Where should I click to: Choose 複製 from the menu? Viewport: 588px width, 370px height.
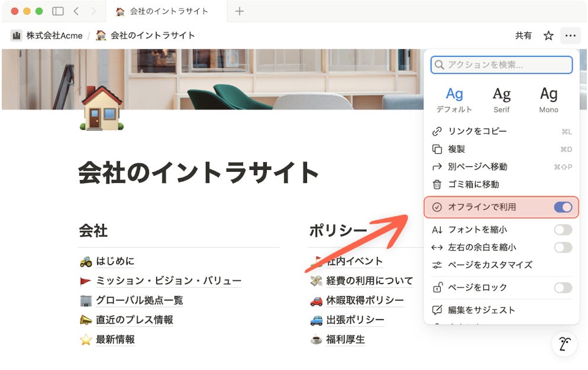tap(502, 149)
